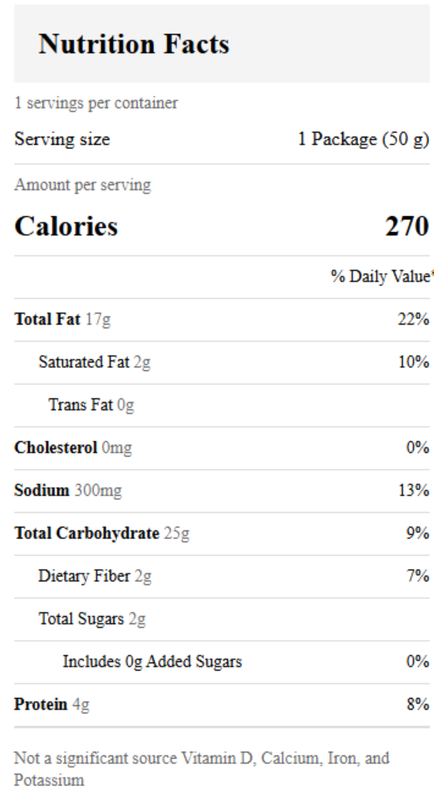Click the Protein 4g label
This screenshot has width=434, height=800.
52,705
